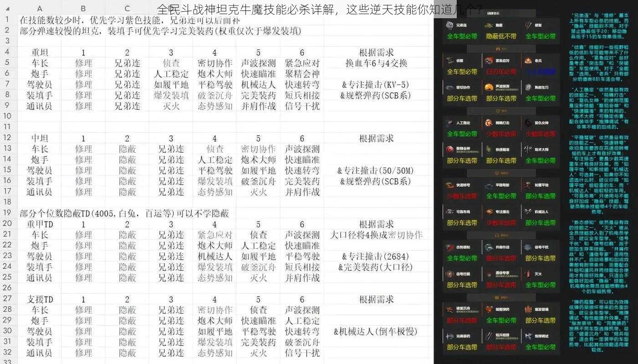Select the 并肩作战 skill icon in the panel
638x364 pixels.
[x=489, y=248]
